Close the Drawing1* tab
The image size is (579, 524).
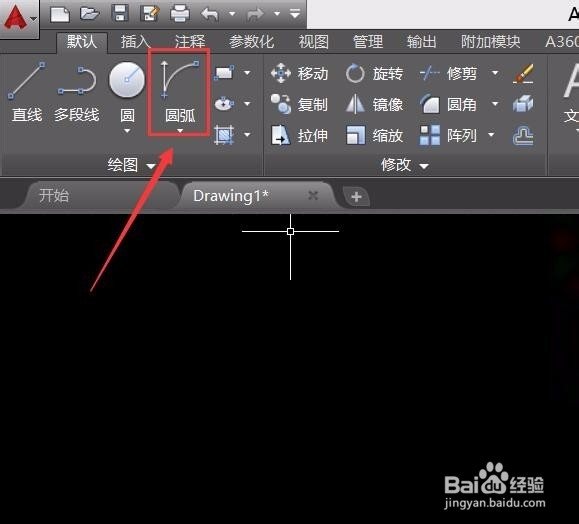313,195
